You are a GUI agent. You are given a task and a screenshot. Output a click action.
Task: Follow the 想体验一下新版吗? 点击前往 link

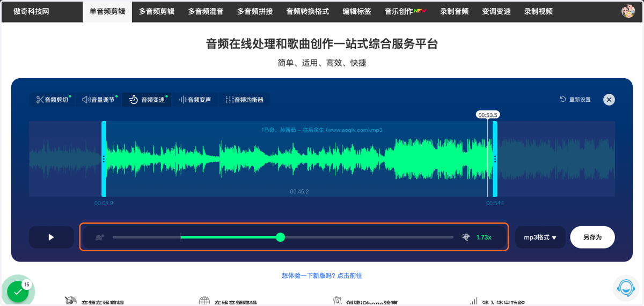[322, 275]
